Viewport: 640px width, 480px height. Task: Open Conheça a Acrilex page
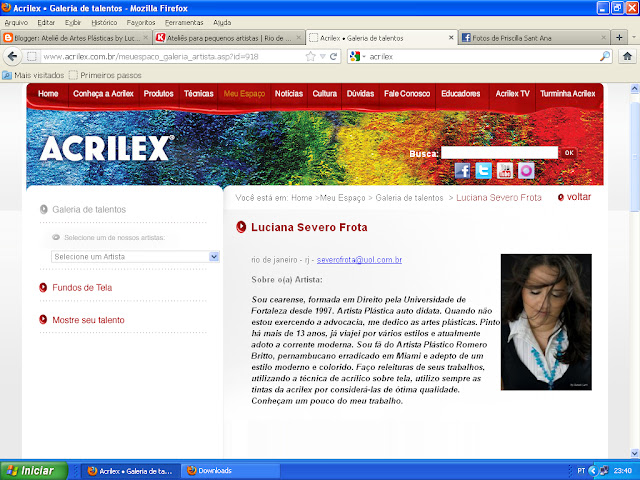coord(103,93)
